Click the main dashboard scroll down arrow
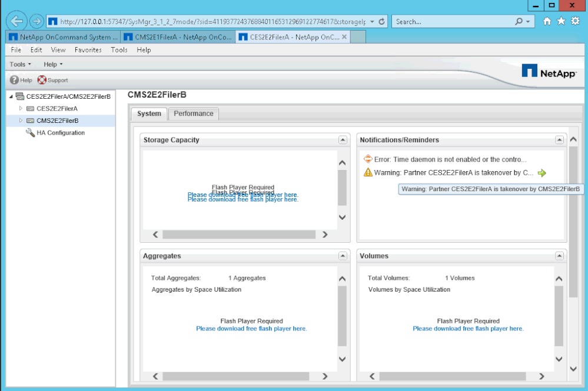This screenshot has height=391, width=588. (573, 369)
